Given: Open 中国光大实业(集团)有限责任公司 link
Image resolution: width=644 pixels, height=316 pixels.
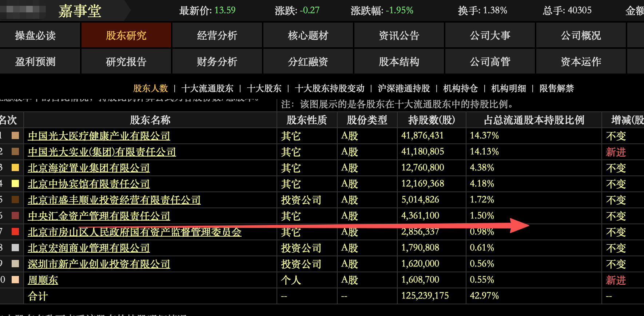Looking at the screenshot, I should [102, 152].
